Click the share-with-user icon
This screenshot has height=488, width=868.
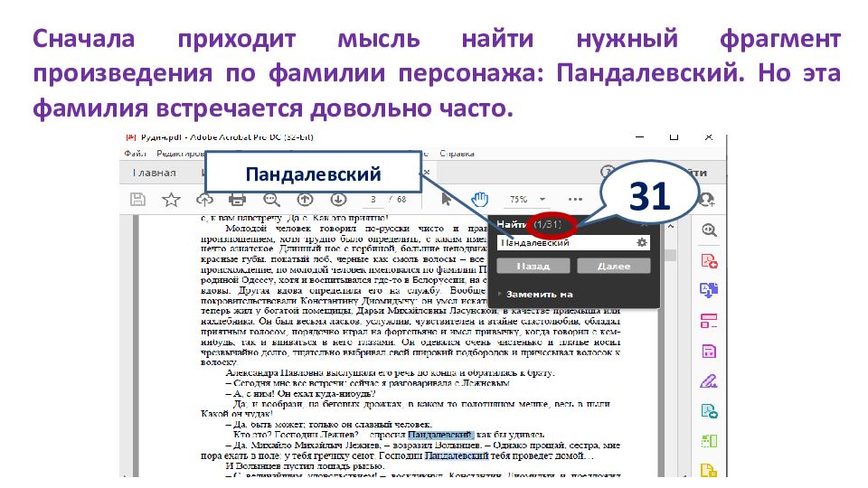click(x=707, y=199)
